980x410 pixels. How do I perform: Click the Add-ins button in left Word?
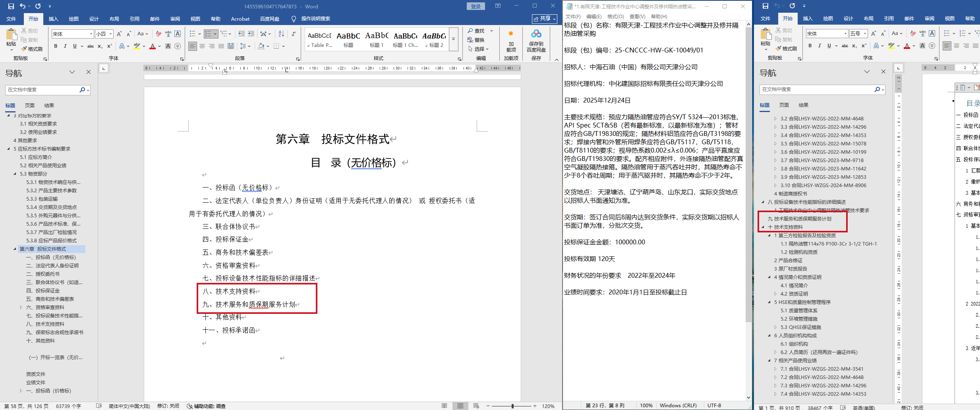click(511, 41)
